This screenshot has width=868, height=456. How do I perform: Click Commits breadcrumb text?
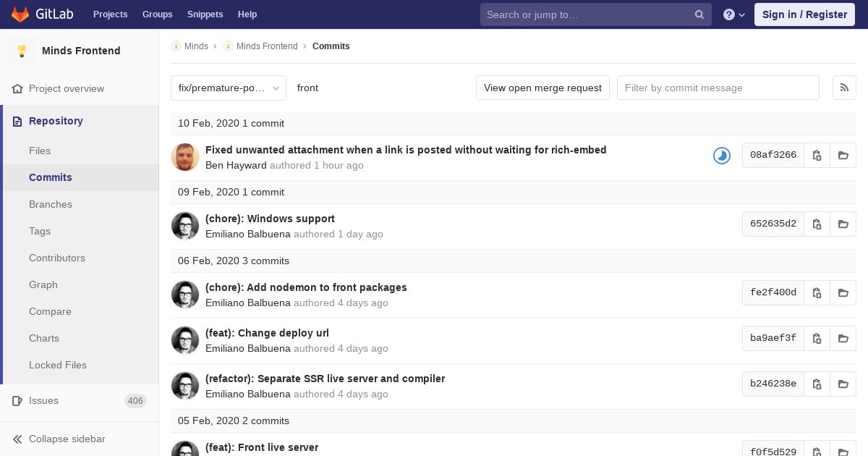[x=331, y=46]
